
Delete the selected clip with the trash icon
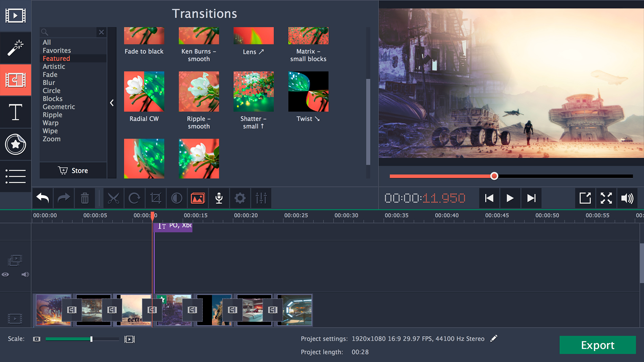(85, 198)
